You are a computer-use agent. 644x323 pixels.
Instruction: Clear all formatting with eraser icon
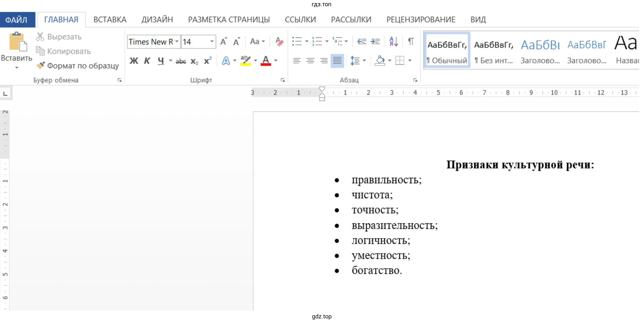[x=279, y=42]
